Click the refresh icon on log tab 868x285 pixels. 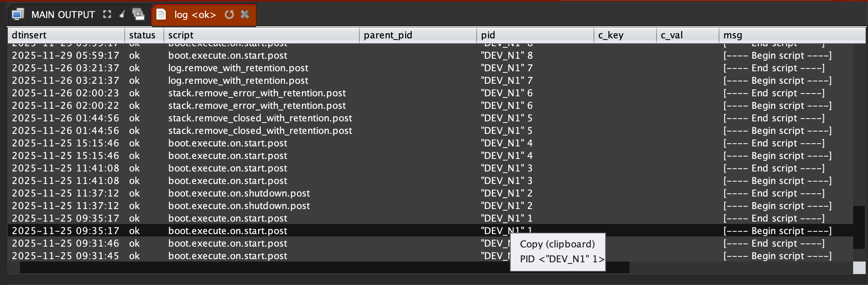(x=230, y=14)
